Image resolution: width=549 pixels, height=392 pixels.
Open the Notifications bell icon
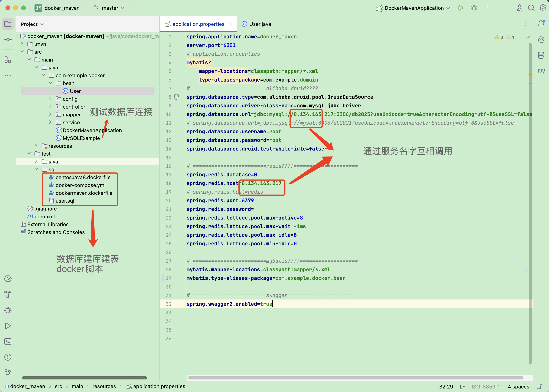(x=541, y=24)
